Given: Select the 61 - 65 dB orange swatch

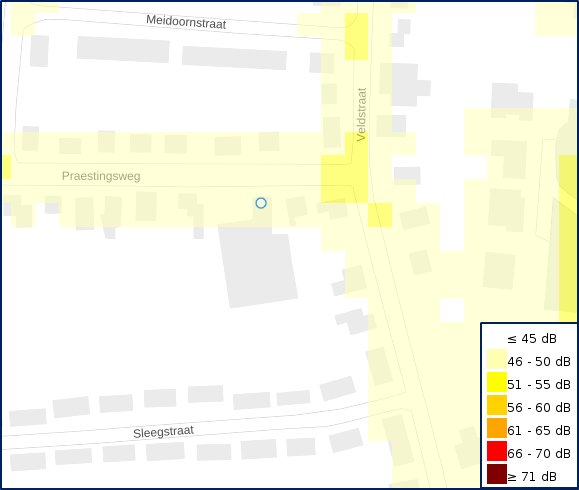Looking at the screenshot, I should click(x=497, y=428).
